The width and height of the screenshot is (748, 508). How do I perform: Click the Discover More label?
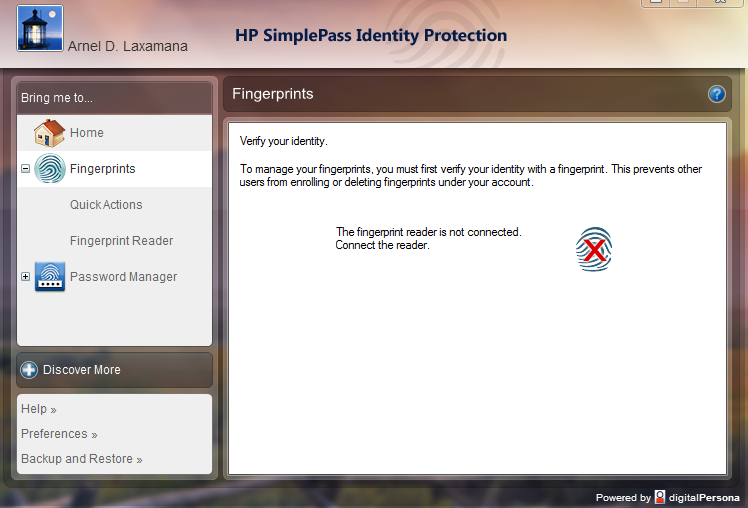point(82,370)
